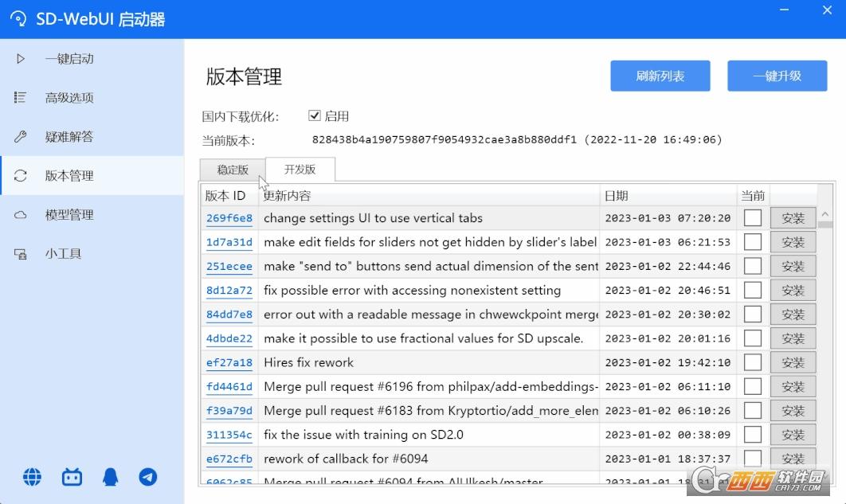Open version link ef27a18
This screenshot has height=504, width=846.
coord(229,362)
